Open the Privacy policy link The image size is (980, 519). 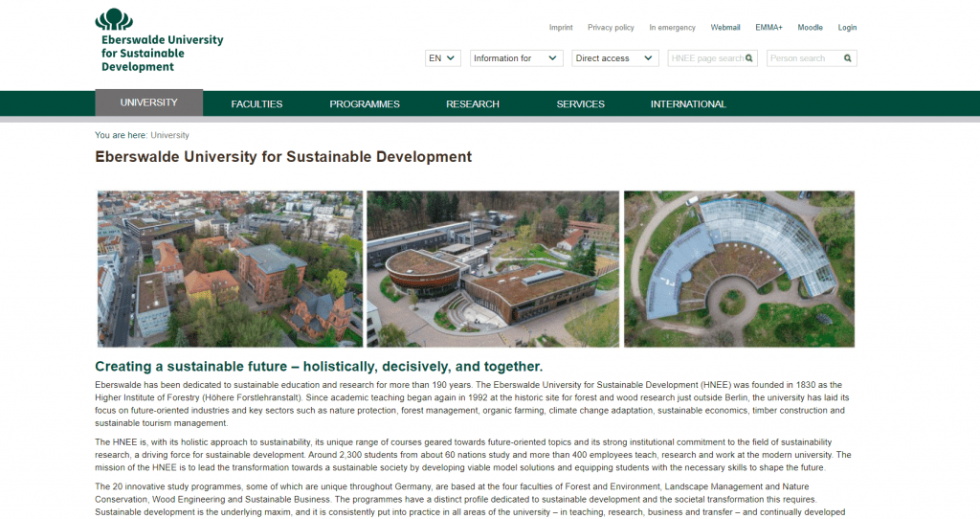[611, 28]
